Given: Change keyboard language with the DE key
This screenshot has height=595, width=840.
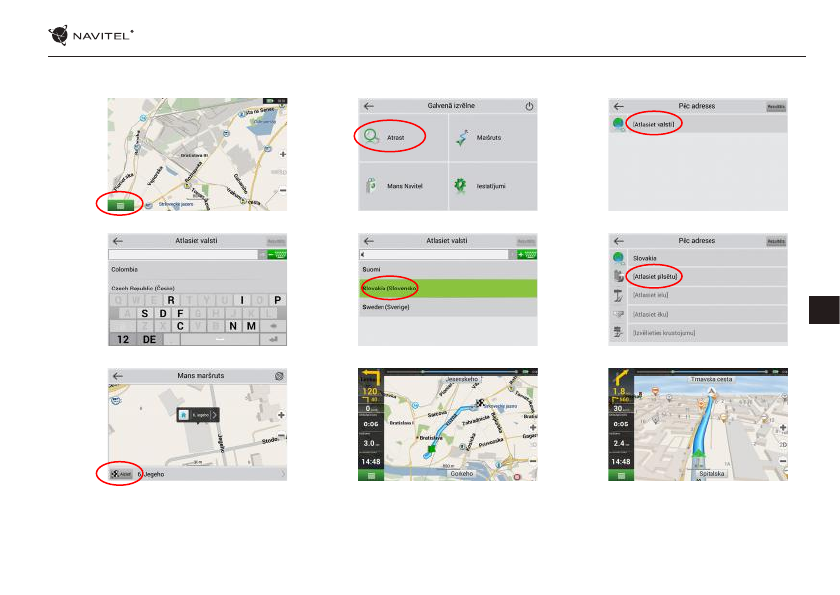Looking at the screenshot, I should [x=149, y=340].
